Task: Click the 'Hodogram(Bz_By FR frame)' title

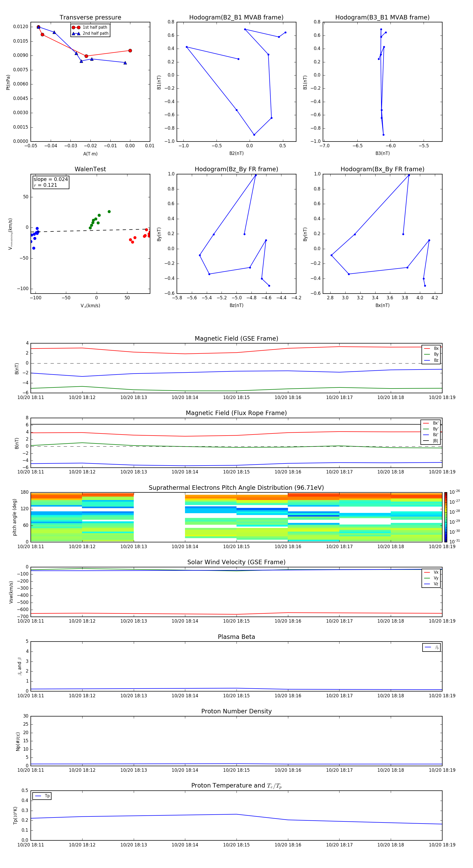Action: coord(236,169)
